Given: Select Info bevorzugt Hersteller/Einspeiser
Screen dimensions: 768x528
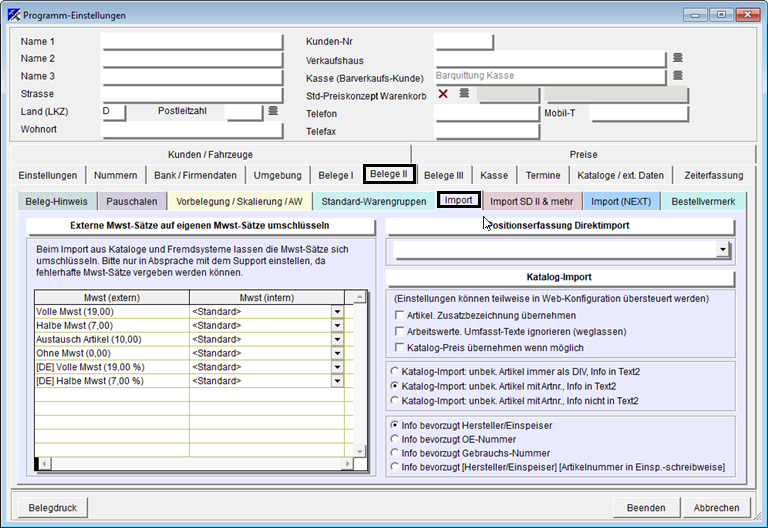Looking at the screenshot, I should 394,425.
